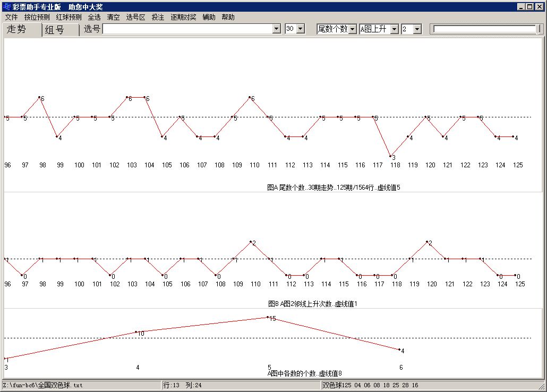Click the chart B caption 图B A图2邻线上升次数
This screenshot has height=392, width=547.
click(313, 304)
